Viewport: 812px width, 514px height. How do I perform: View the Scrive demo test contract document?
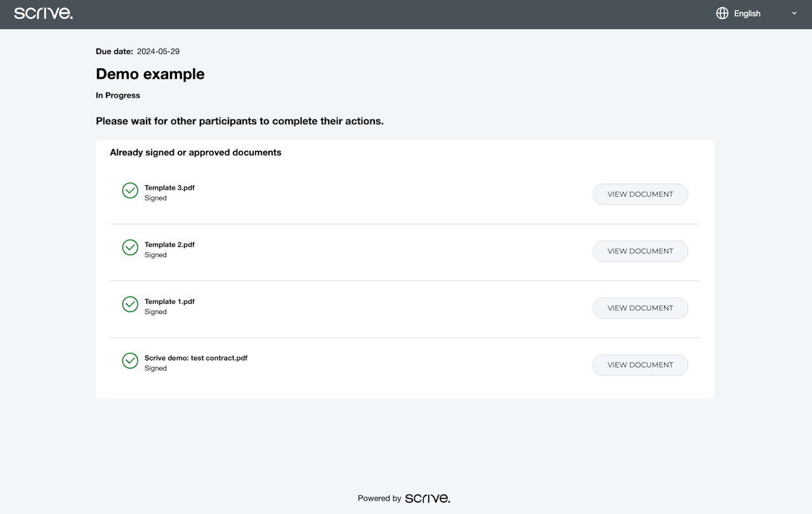coord(640,365)
